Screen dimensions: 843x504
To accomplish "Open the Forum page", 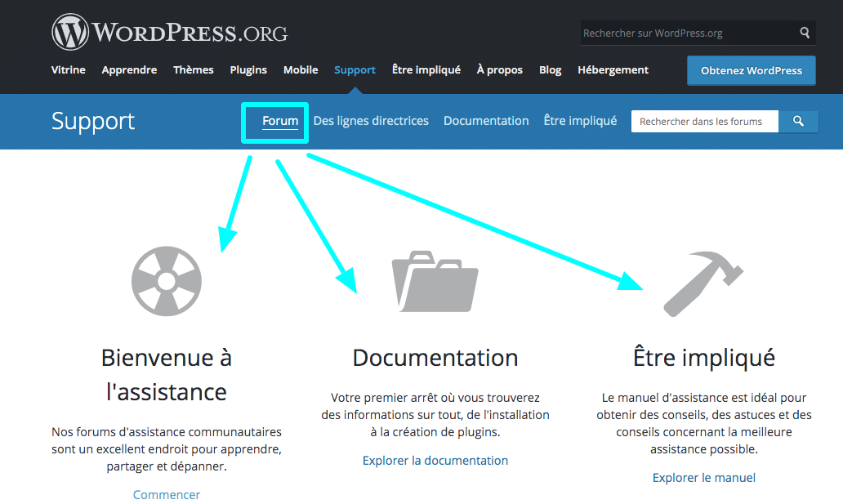I will [x=279, y=120].
